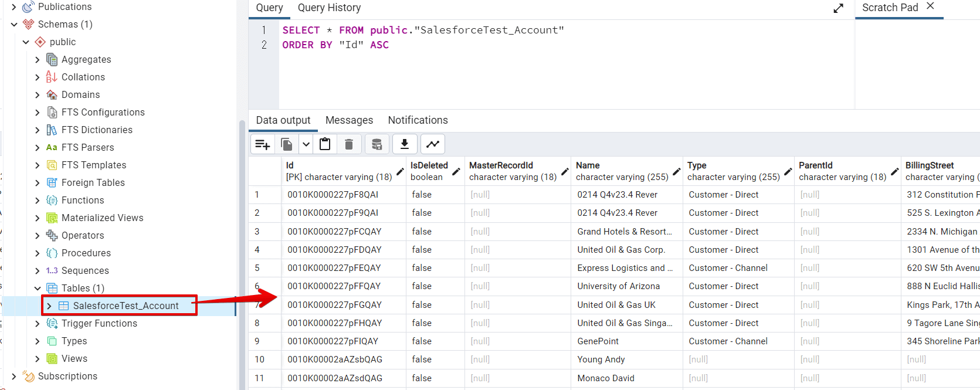980x390 pixels.
Task: Close the Scratch Pad panel
Action: (x=930, y=6)
